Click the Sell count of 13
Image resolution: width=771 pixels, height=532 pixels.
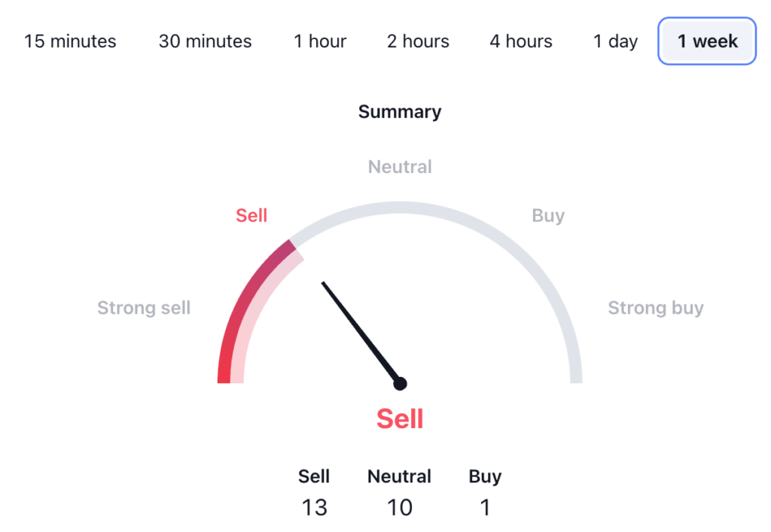(314, 508)
